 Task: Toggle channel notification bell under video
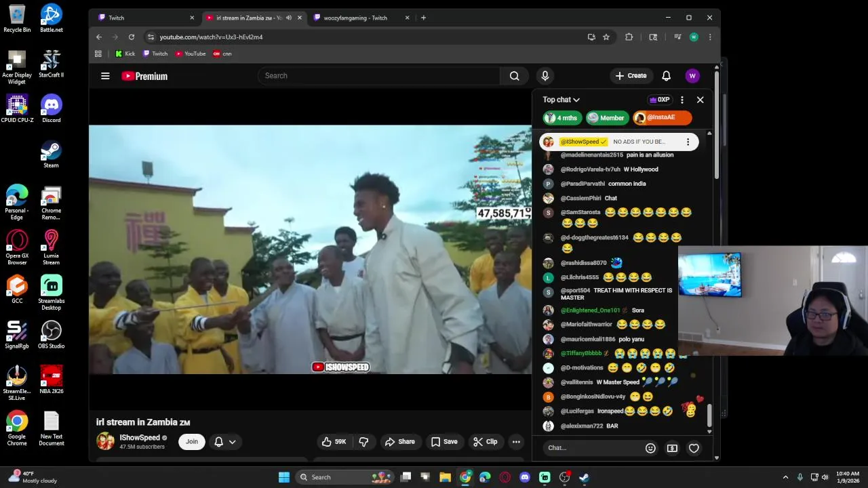coord(218,442)
